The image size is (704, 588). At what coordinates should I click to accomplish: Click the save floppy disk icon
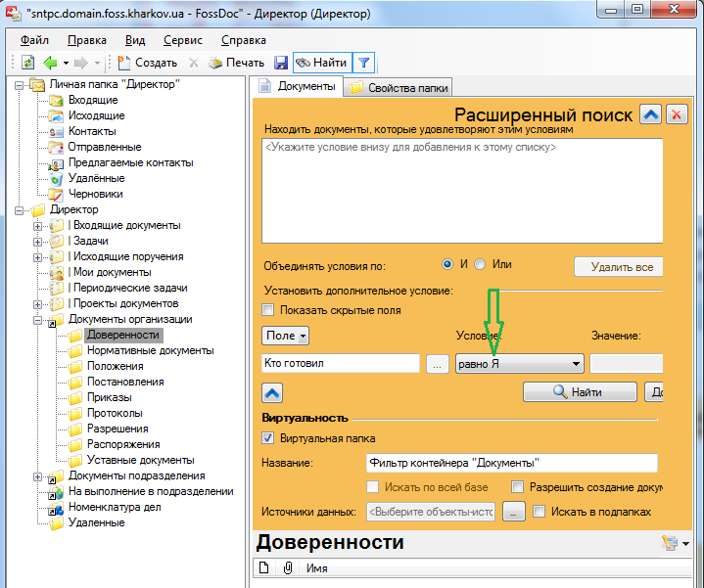(281, 63)
